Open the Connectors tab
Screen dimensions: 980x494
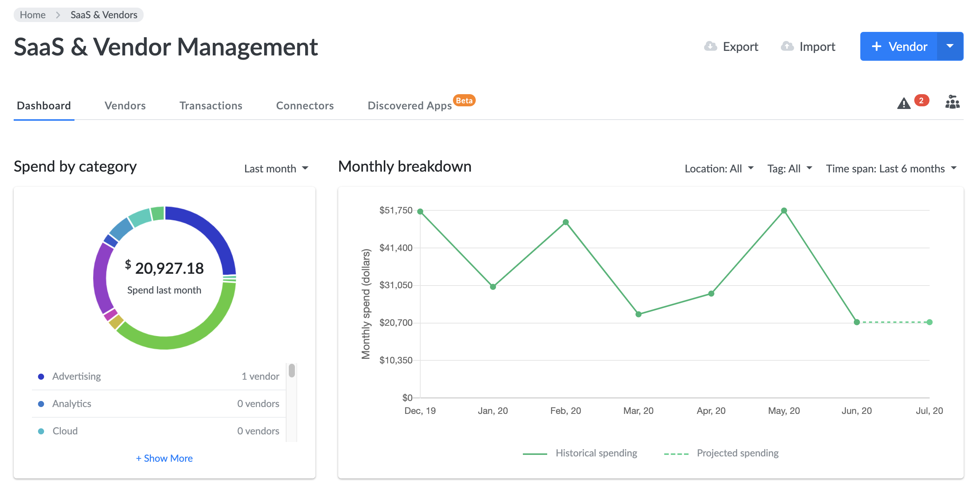click(305, 105)
